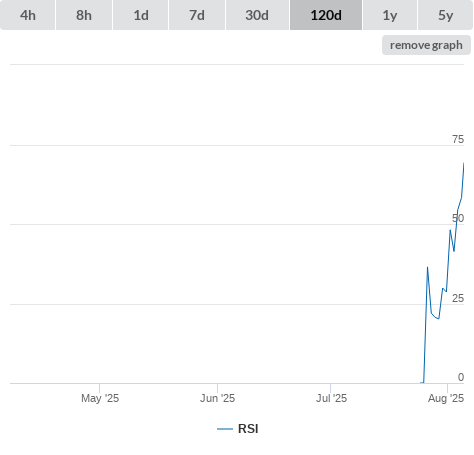Click the 25 y-axis label

(x=458, y=298)
